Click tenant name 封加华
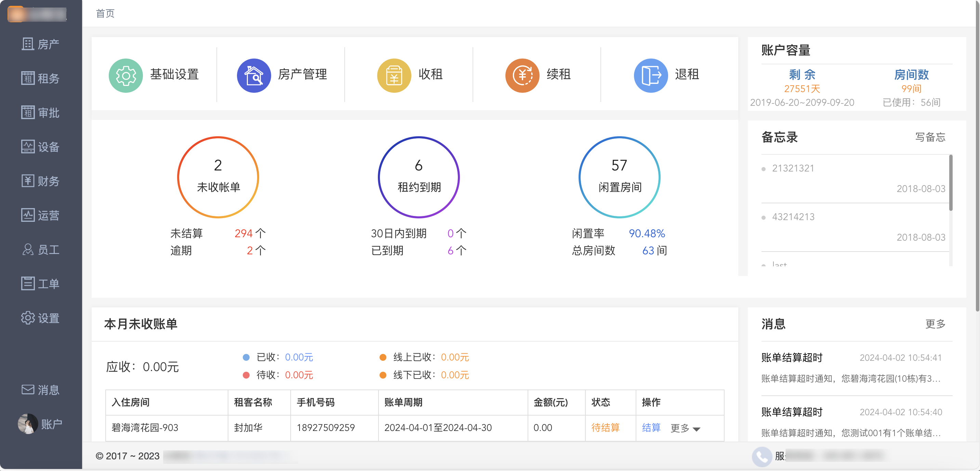The width and height of the screenshot is (980, 471). coord(249,428)
